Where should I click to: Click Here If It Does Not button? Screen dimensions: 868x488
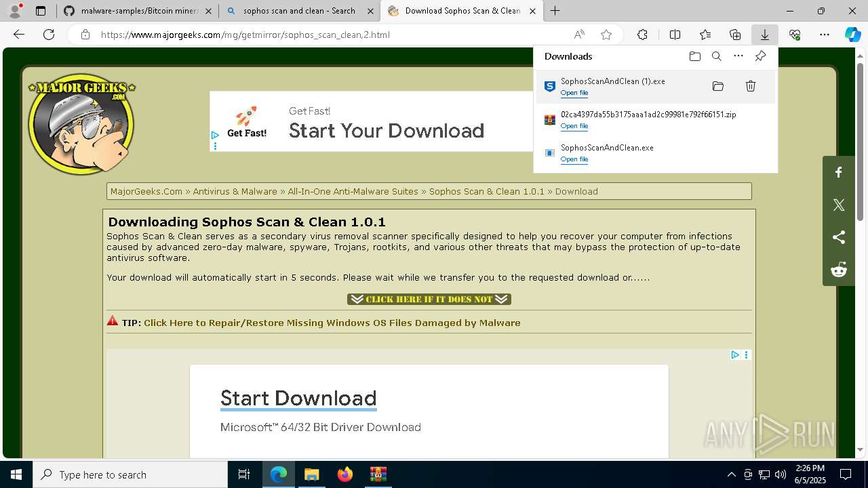click(x=429, y=299)
